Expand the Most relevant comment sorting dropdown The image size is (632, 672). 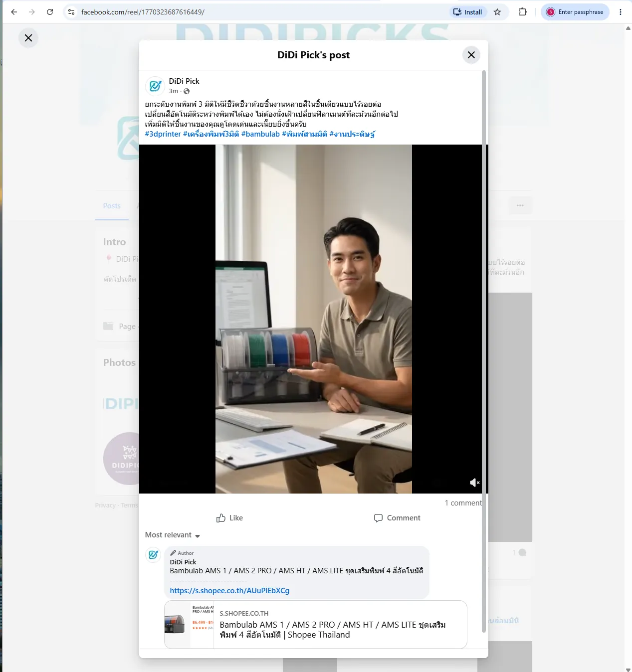coord(173,535)
